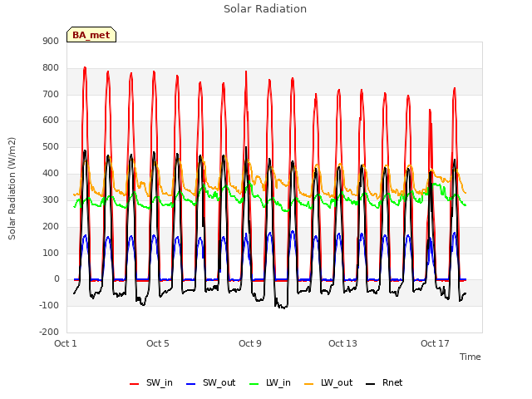Viewport: 532px width, 399px height.
Task: Toggle the SW_out legend entry
Action: tap(210, 382)
